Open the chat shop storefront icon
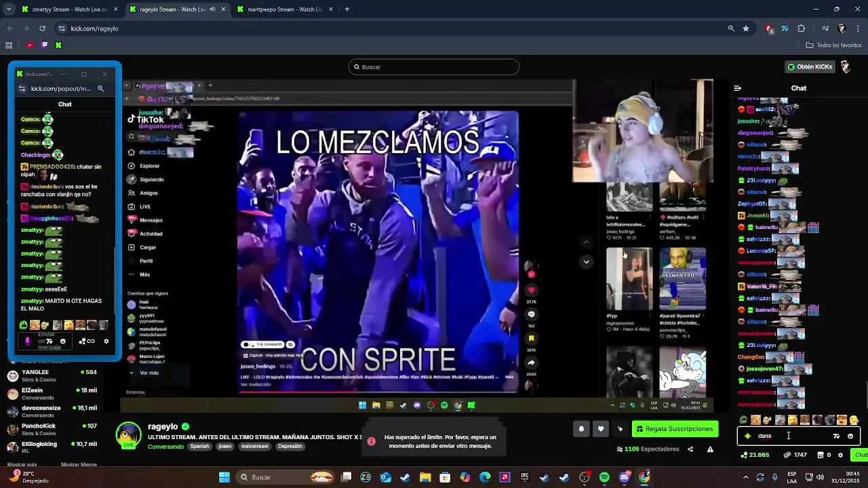 (821, 455)
